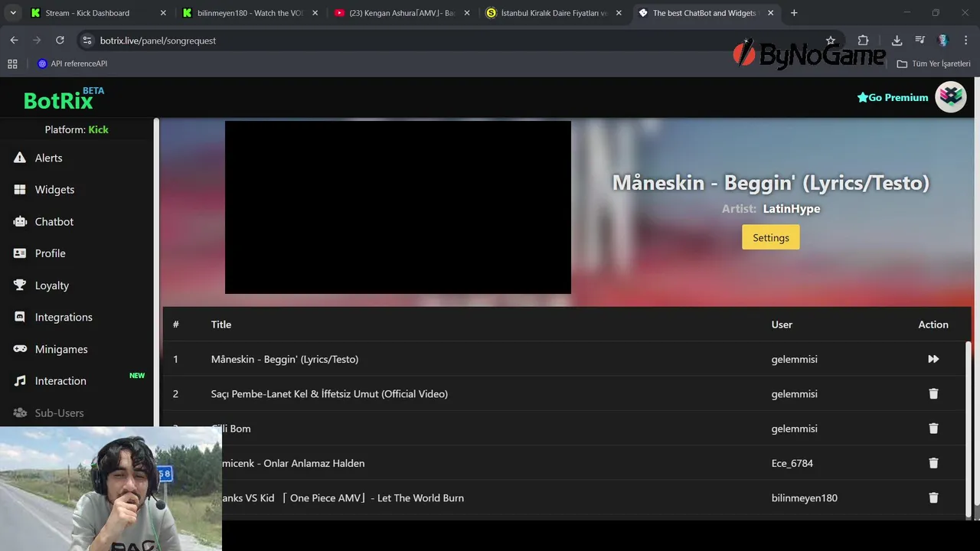Click the Title column header

221,324
